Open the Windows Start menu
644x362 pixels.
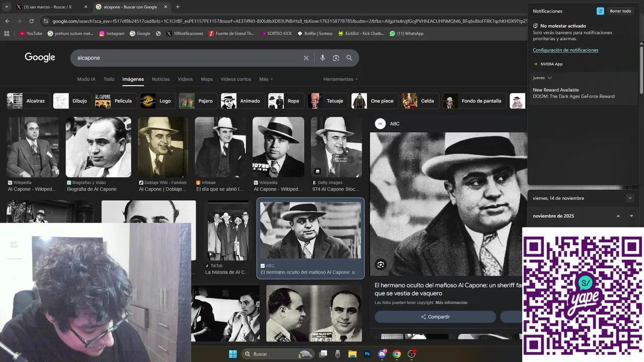point(233,354)
